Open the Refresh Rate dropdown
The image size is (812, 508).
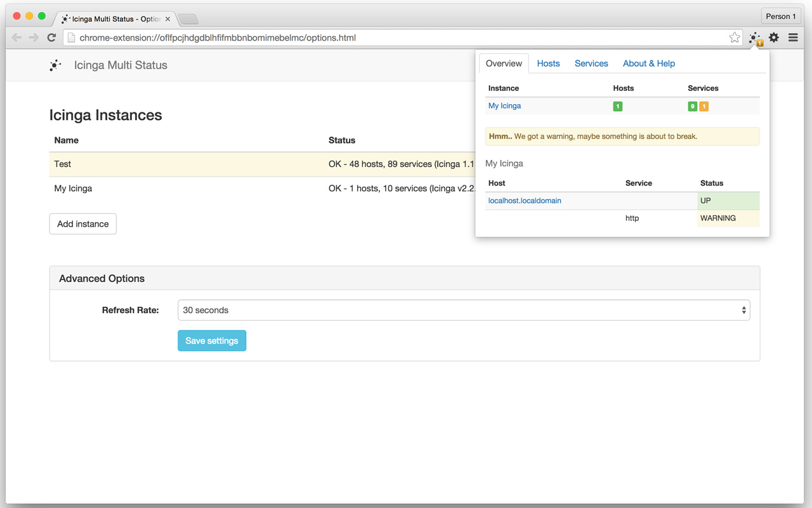464,310
